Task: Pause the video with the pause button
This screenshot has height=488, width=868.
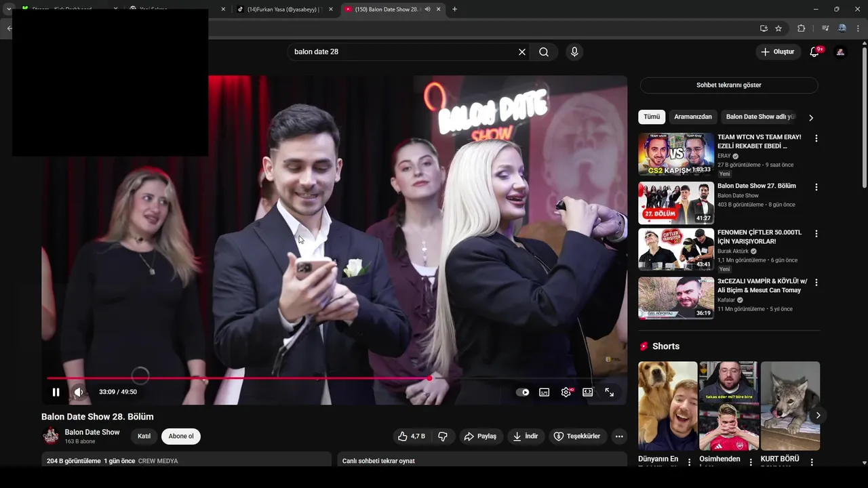Action: (x=56, y=392)
